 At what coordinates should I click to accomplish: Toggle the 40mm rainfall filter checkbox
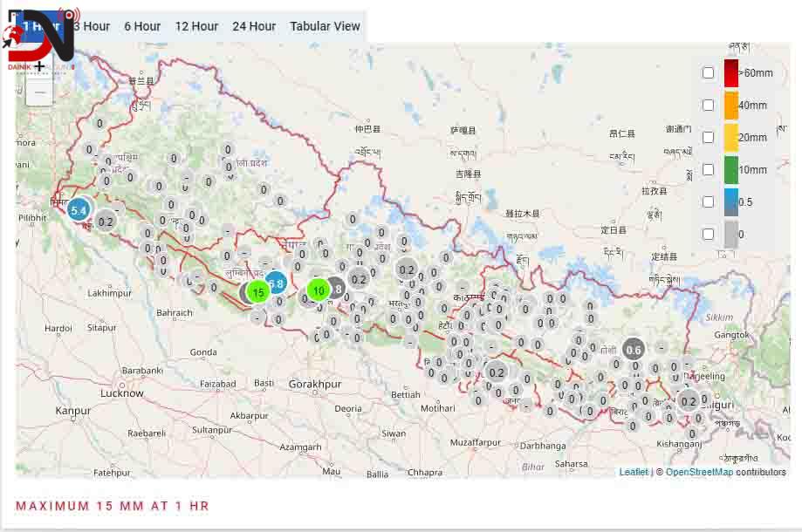point(709,106)
